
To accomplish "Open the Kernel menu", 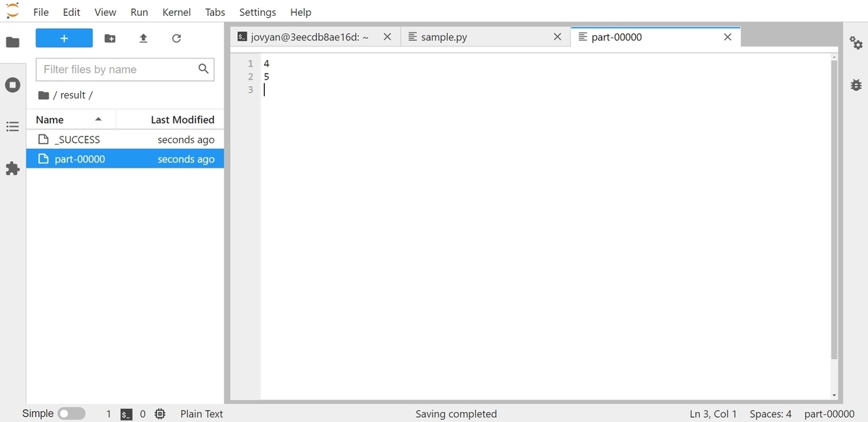I will pyautogui.click(x=176, y=12).
